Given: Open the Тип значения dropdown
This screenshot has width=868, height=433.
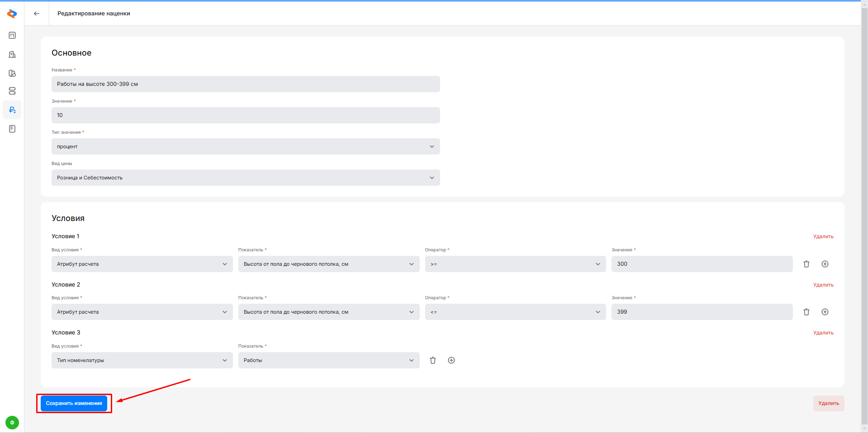Looking at the screenshot, I should (x=246, y=146).
